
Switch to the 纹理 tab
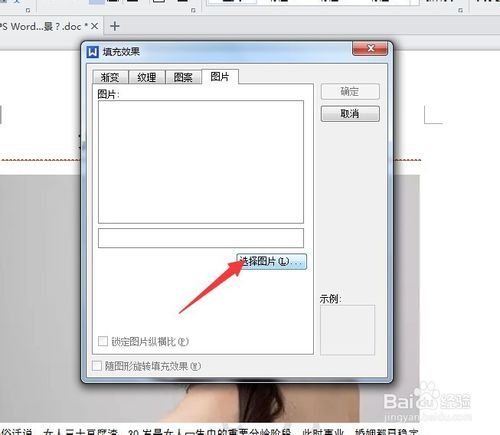[147, 77]
